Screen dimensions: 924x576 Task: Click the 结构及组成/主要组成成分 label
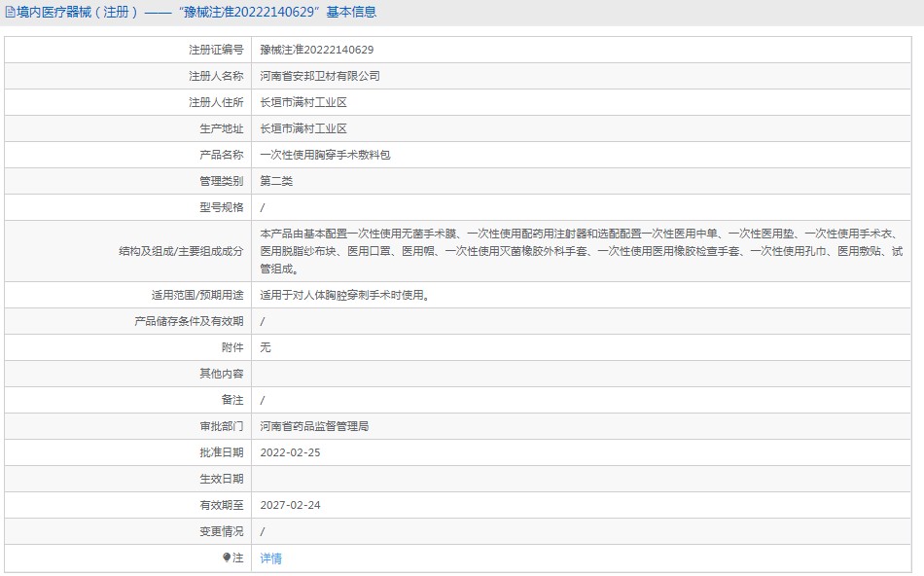[181, 251]
